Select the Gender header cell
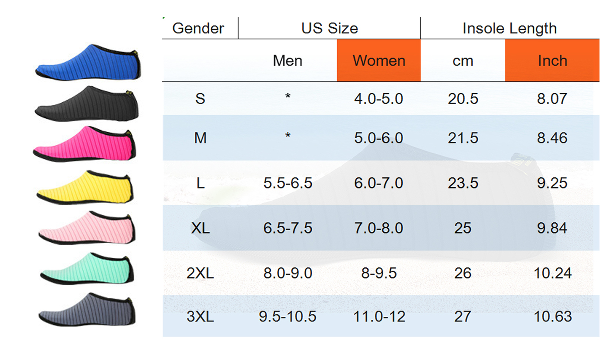This screenshot has height=364, width=607. coord(198,29)
